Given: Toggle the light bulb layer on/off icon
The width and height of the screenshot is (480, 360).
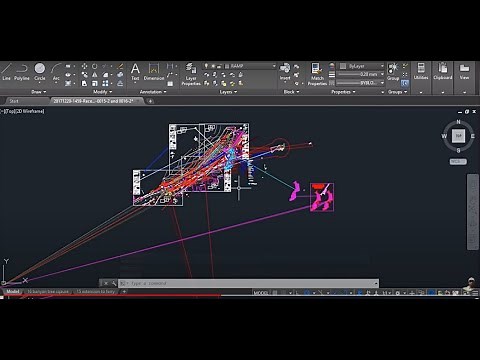Looking at the screenshot, I should pyautogui.click(x=206, y=66).
